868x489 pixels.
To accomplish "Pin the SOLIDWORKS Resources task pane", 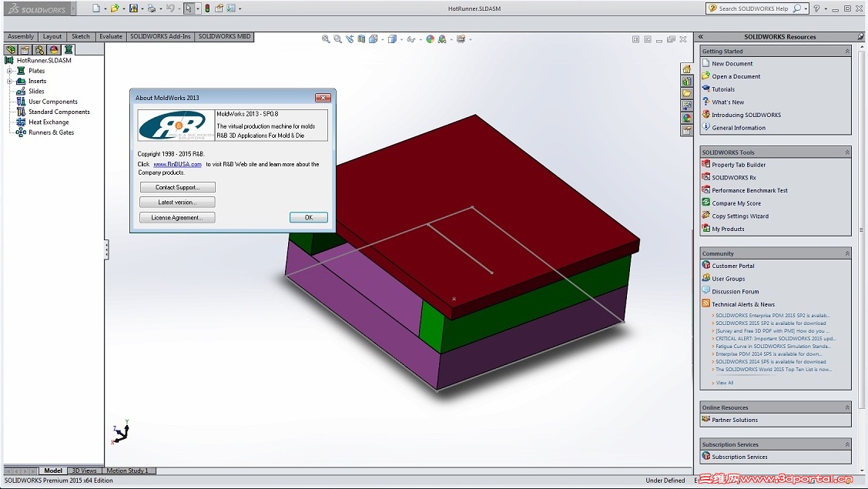I will 860,36.
